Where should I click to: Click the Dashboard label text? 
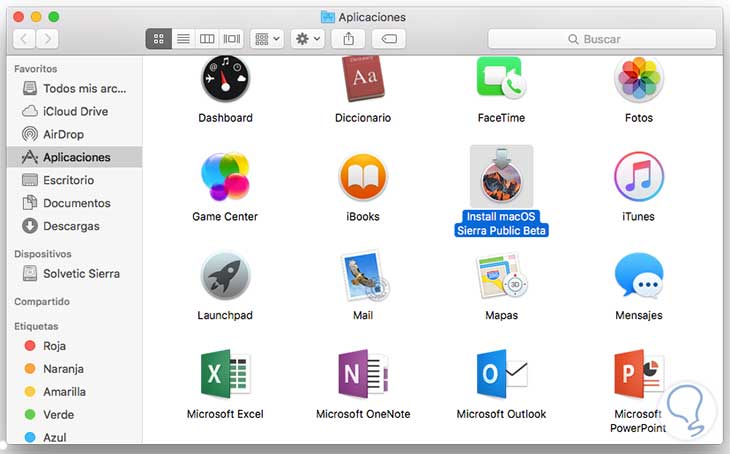click(x=225, y=118)
